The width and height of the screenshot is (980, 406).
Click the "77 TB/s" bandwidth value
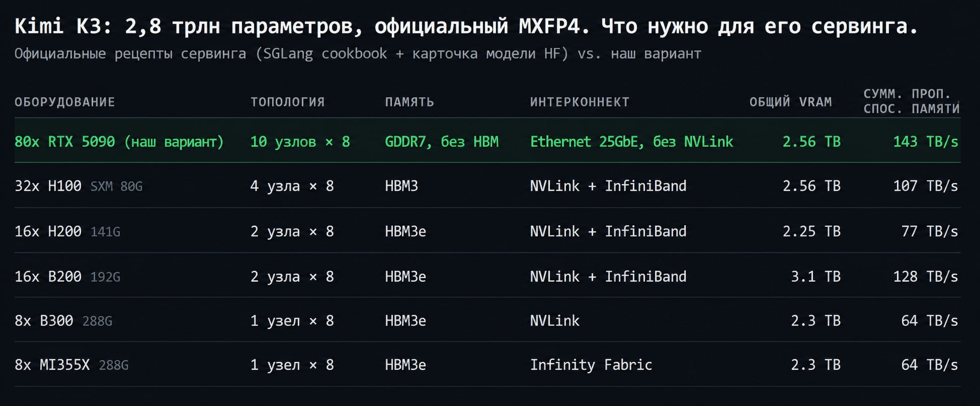930,231
